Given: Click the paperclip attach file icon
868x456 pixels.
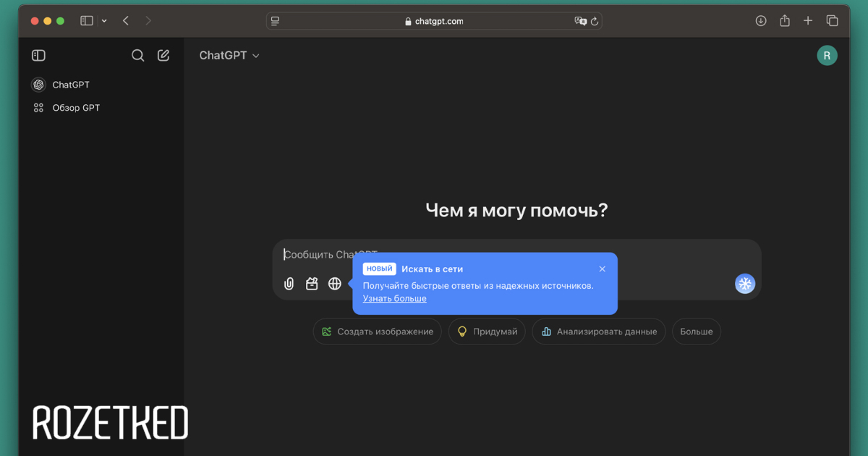Looking at the screenshot, I should coord(289,284).
